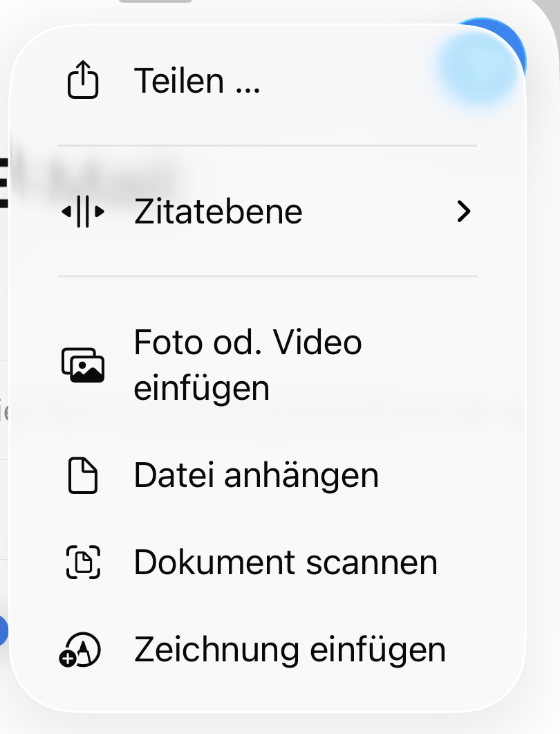This screenshot has height=734, width=560.
Task: Tap the partially hidden field at left edge
Action: [x=3, y=412]
